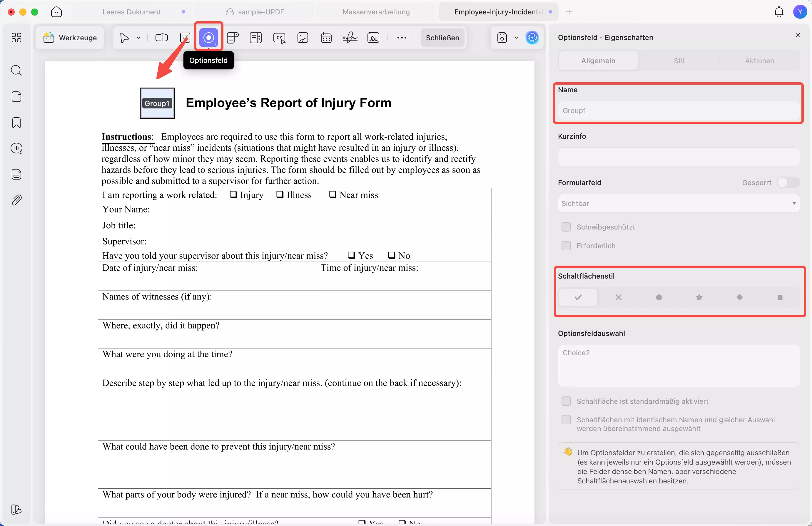This screenshot has width=812, height=526.
Task: Select the signature field tool icon
Action: coord(350,38)
